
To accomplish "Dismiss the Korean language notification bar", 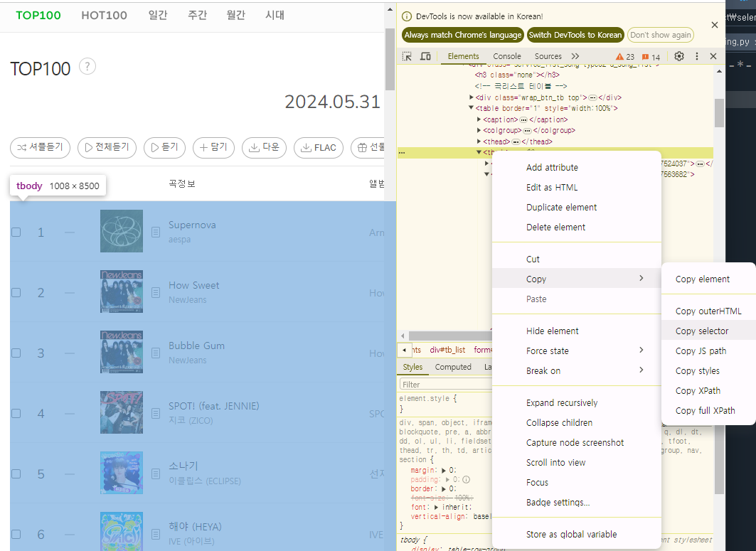I will (715, 25).
